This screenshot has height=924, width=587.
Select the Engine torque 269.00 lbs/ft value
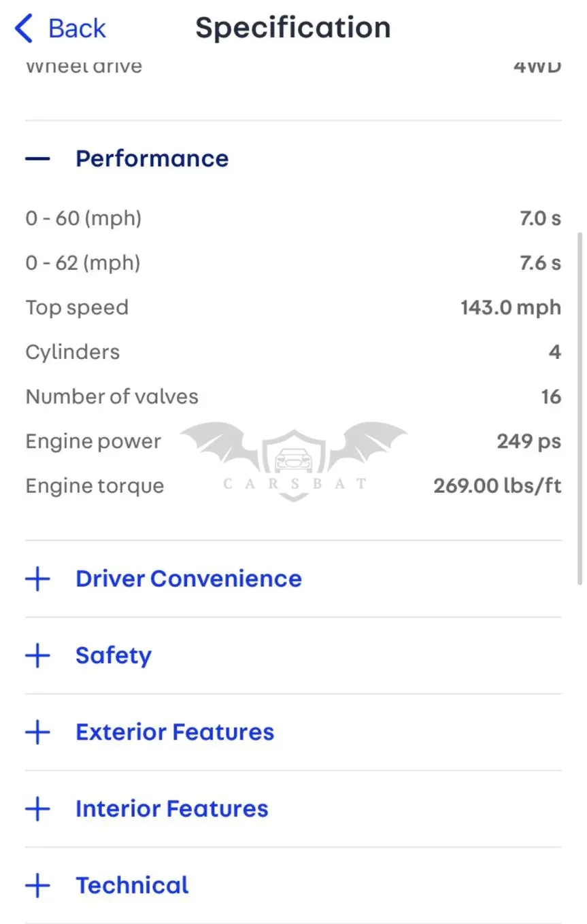[x=497, y=486]
